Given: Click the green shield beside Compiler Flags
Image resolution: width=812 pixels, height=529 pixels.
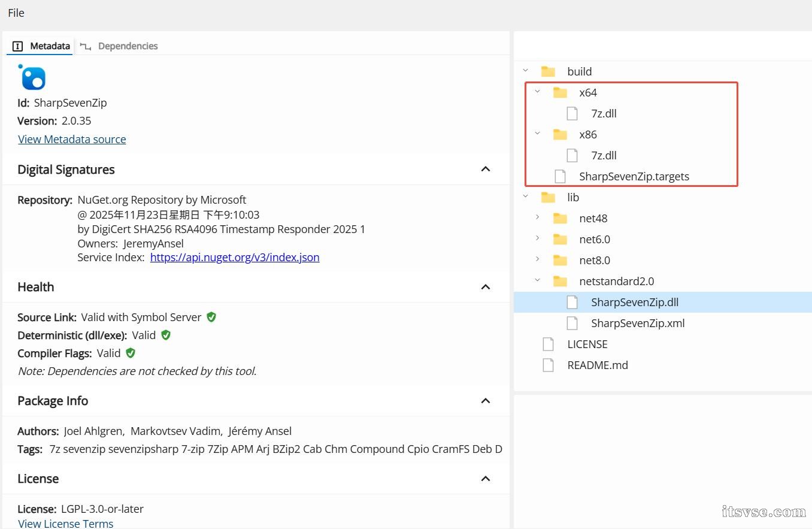Looking at the screenshot, I should (x=131, y=353).
